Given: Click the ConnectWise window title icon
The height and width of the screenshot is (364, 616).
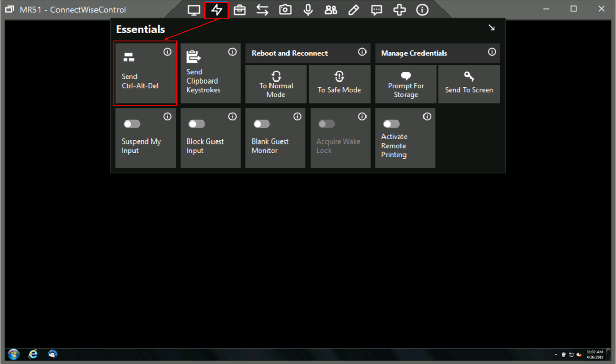Looking at the screenshot, I should tap(10, 10).
